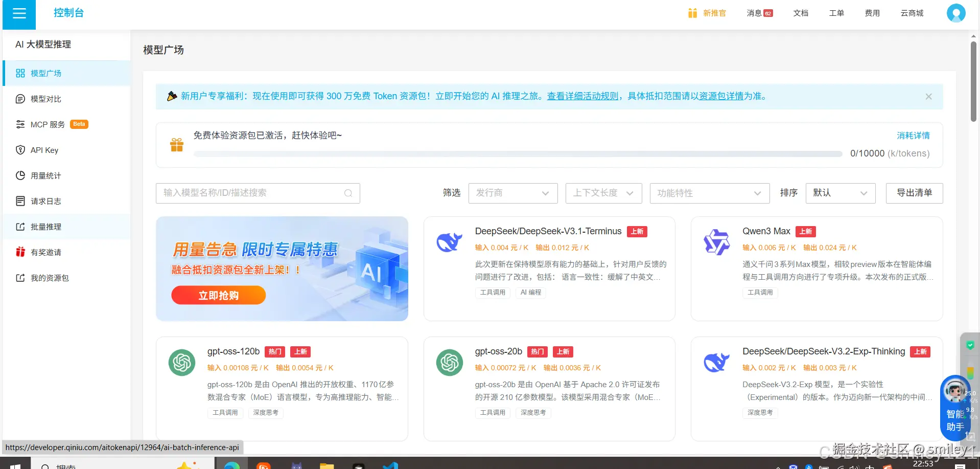The height and width of the screenshot is (469, 980).
Task: Open the gpt-oss-120b model title
Action: (234, 351)
